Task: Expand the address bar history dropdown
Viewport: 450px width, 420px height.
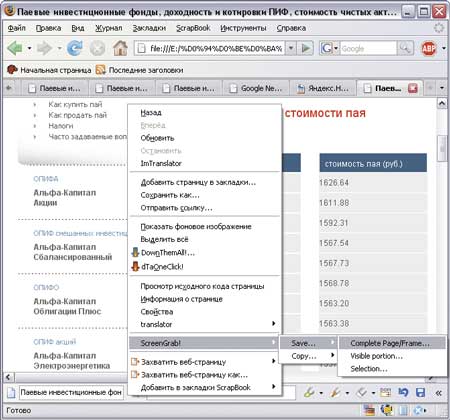Action: click(291, 48)
